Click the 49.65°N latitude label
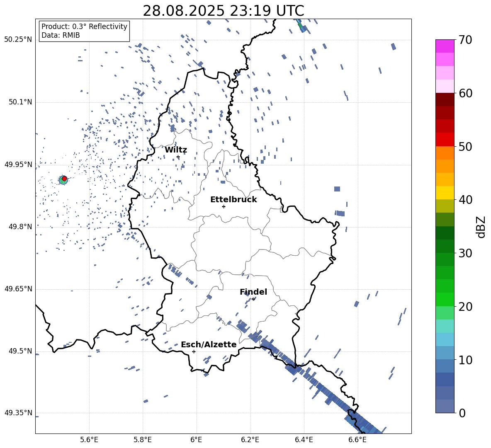This screenshot has height=448, width=491. 18,289
